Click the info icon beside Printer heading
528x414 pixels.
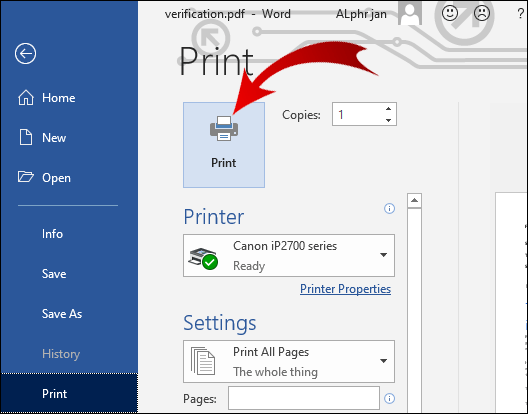click(389, 209)
